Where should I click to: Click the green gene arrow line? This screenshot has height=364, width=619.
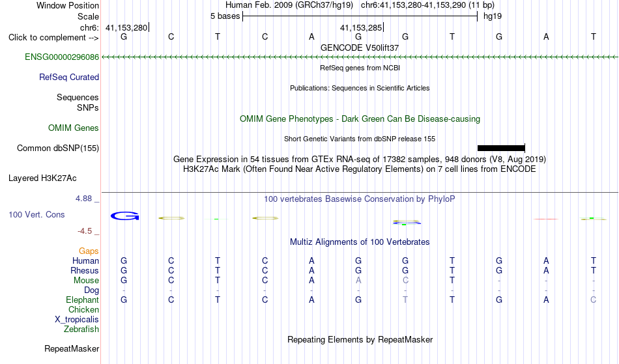pos(360,57)
